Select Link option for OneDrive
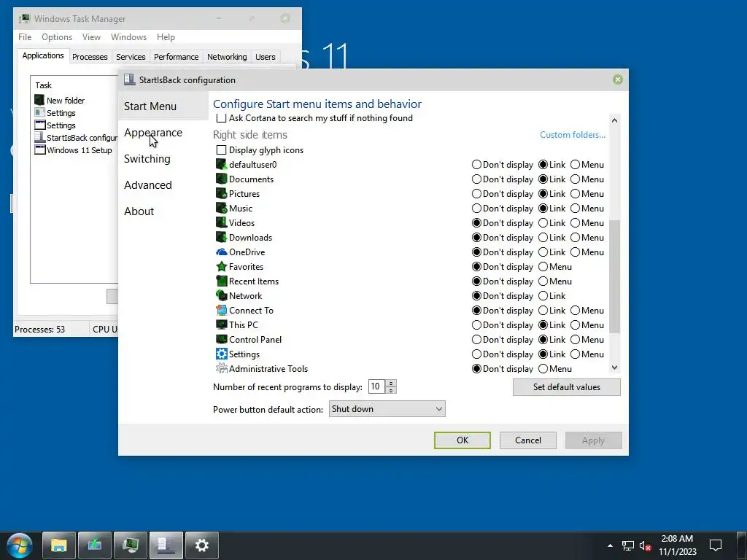The image size is (747, 560). click(543, 252)
